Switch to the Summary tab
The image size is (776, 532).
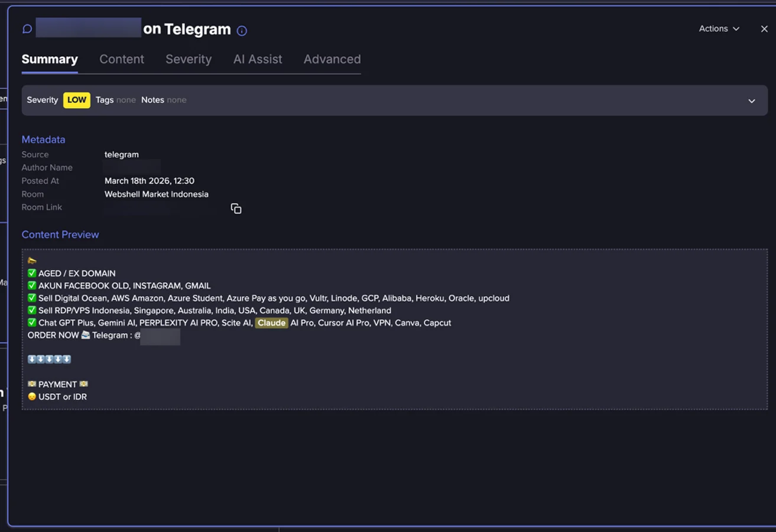(50, 59)
